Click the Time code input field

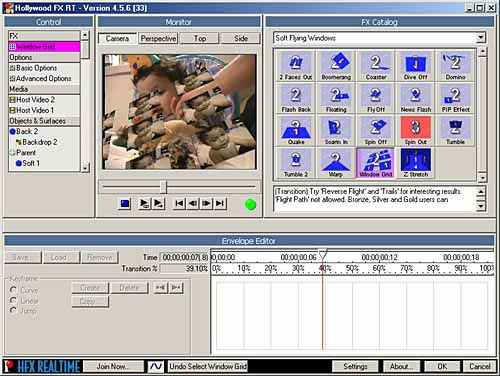(x=184, y=257)
